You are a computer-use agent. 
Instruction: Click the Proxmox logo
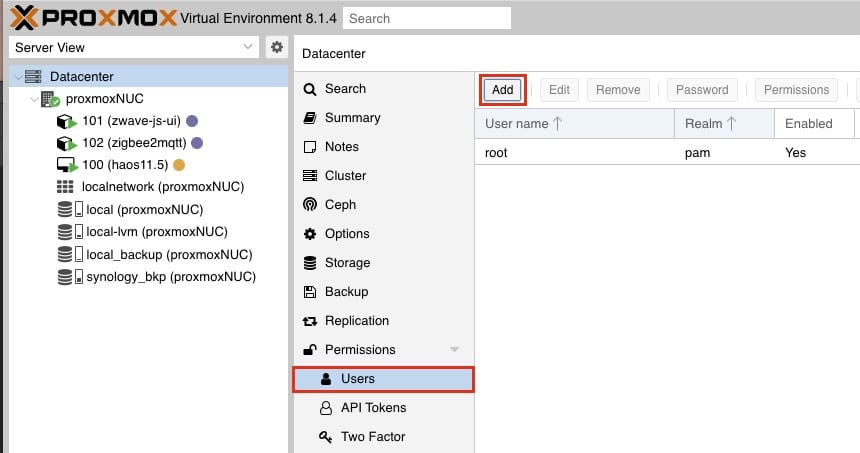(x=93, y=18)
